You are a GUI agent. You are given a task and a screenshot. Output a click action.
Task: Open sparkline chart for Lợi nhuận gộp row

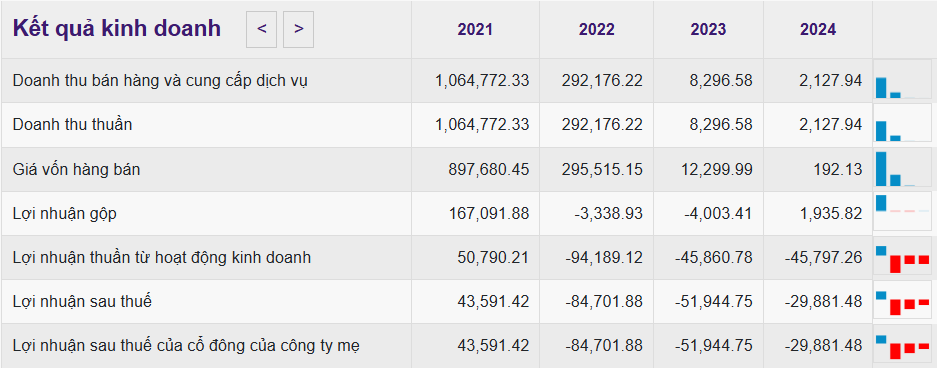[902, 212]
